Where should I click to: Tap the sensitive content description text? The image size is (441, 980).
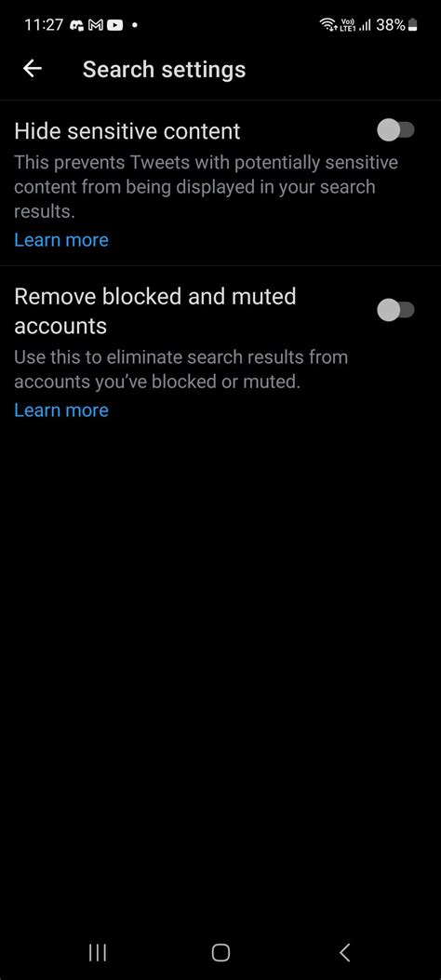(x=207, y=187)
